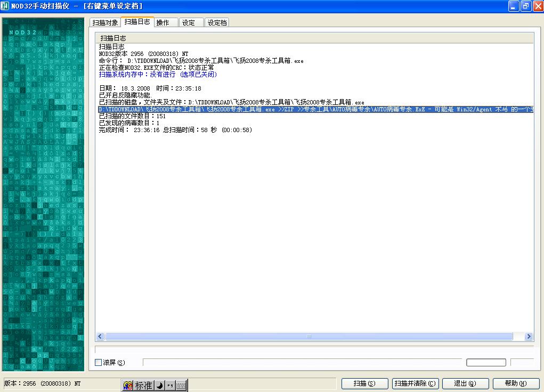Click the line 'NOD32版本 2956 (20080318) NT'
The width and height of the screenshot is (544, 392).
(143, 54)
